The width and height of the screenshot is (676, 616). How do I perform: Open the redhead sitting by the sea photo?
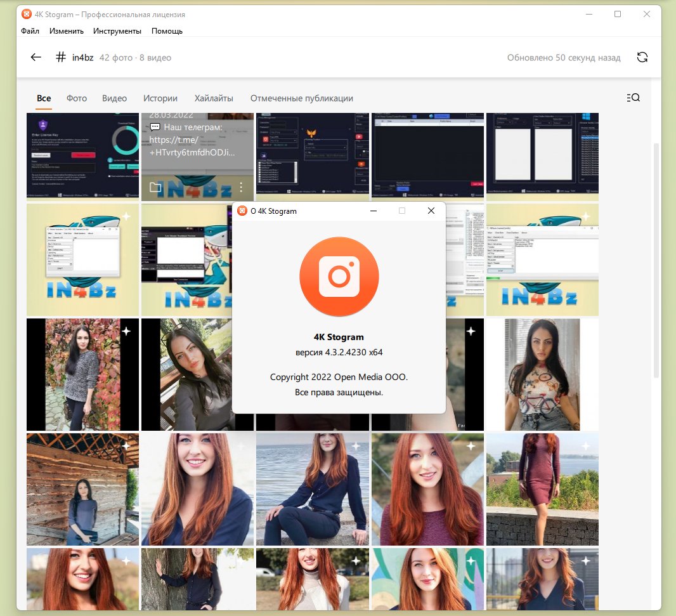[x=313, y=490]
